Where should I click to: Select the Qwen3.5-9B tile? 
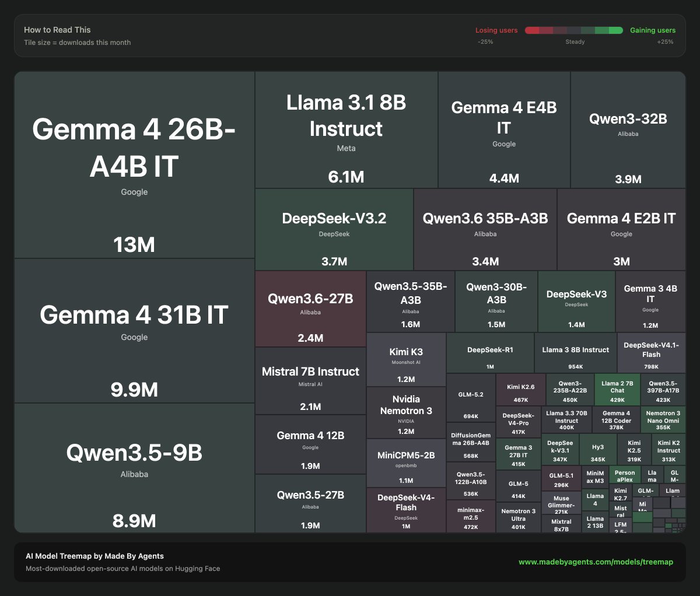[x=135, y=468]
